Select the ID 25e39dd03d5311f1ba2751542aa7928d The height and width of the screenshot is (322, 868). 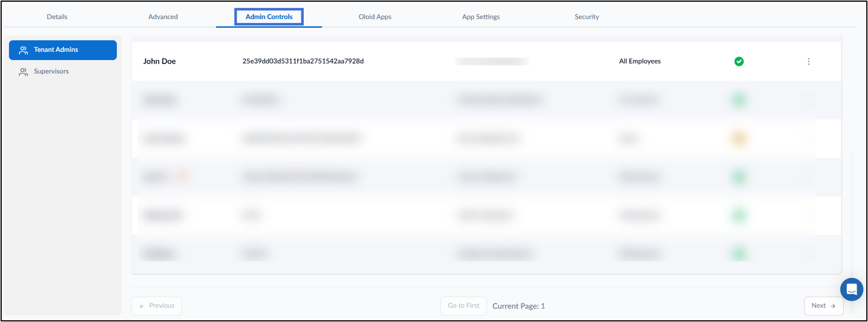click(x=303, y=61)
